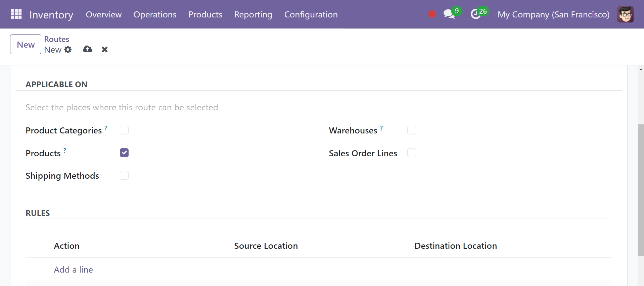Show Products field help question mark

pyautogui.click(x=65, y=151)
